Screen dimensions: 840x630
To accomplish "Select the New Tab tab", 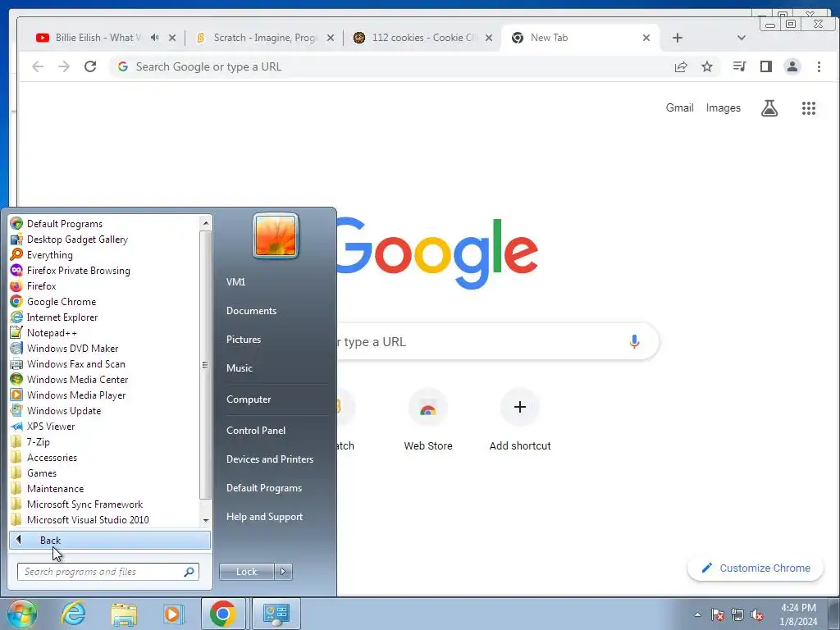I will coord(582,38).
